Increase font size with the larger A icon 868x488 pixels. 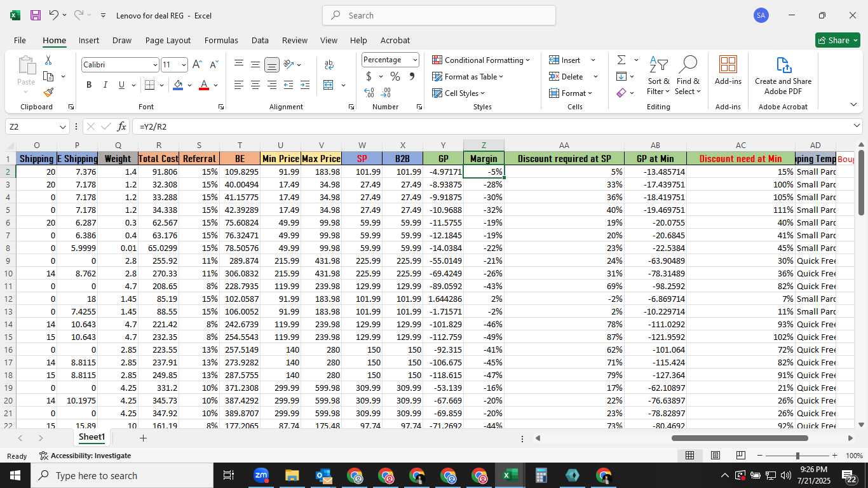197,65
